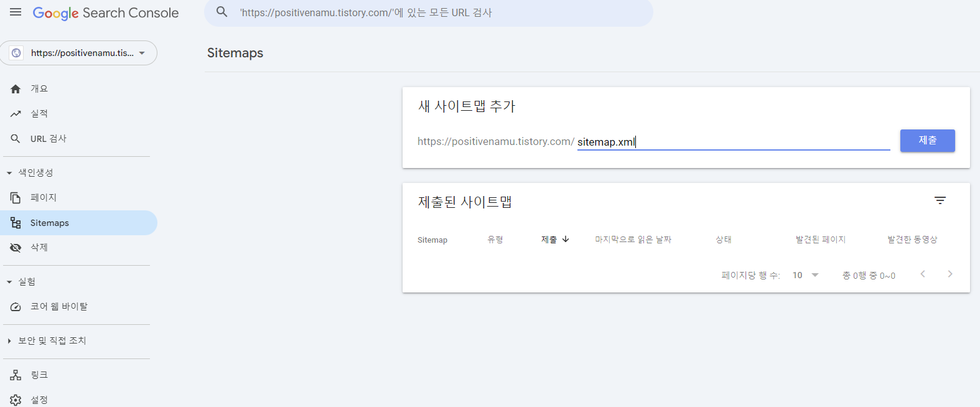Click the trend line icon for 실적
This screenshot has width=980, height=407.
[16, 114]
